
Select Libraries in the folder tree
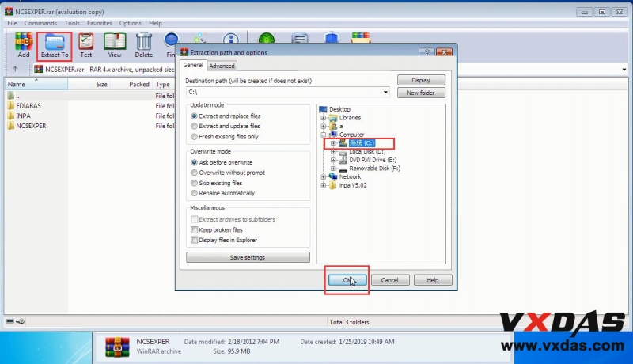tap(350, 118)
